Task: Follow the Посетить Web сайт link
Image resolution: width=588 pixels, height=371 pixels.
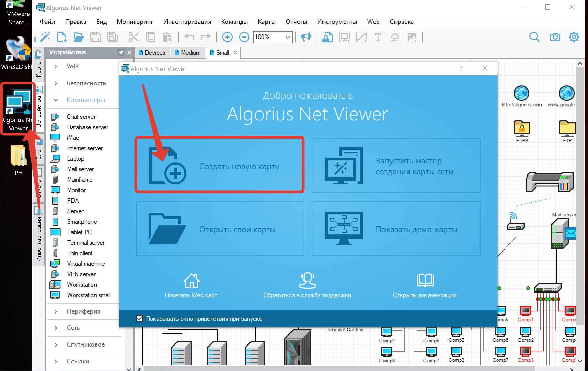Action: point(191,285)
